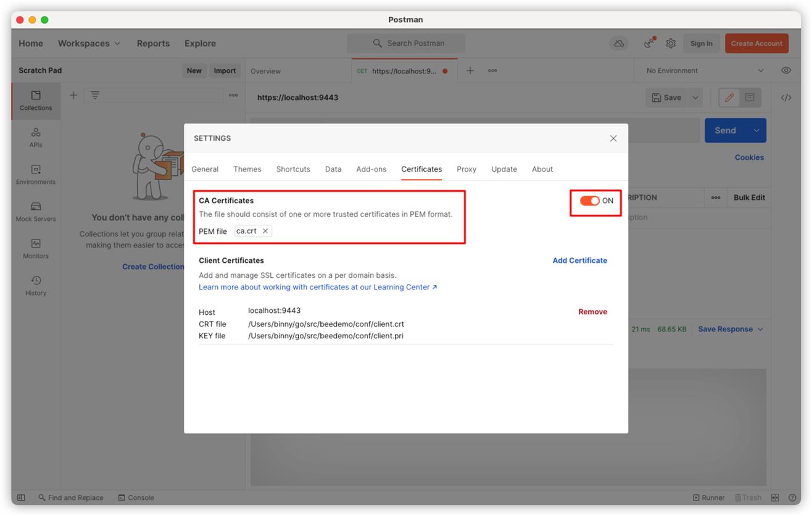Open Find and Replace in status bar
Image resolution: width=812 pixels, height=516 pixels.
point(71,497)
